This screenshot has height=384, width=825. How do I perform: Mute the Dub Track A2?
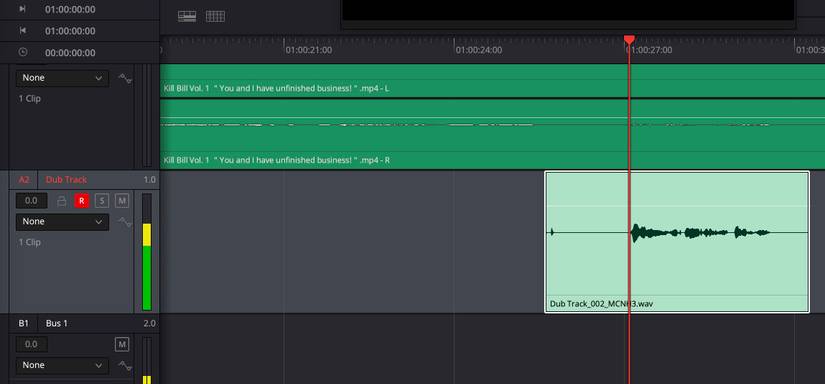click(122, 200)
